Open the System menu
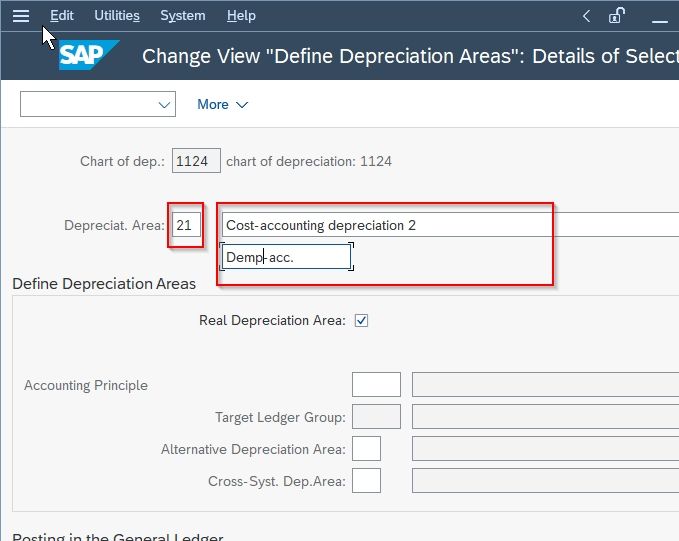Viewport: 679px width, 541px height. point(183,16)
